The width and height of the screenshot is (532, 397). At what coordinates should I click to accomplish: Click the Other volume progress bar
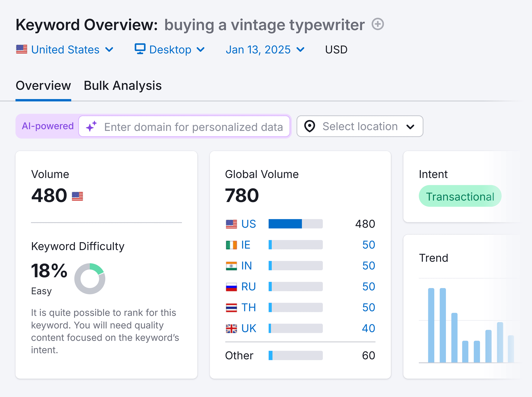[x=296, y=356]
